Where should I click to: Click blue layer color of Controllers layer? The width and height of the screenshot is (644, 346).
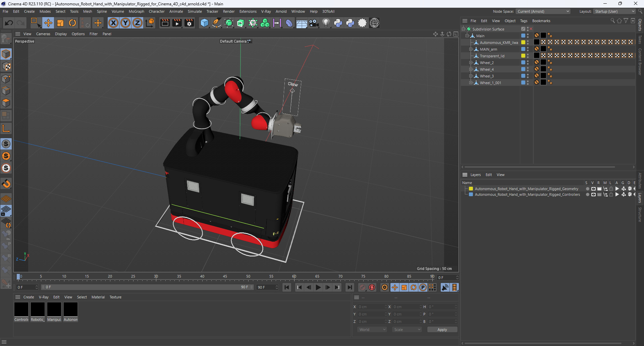coord(471,194)
